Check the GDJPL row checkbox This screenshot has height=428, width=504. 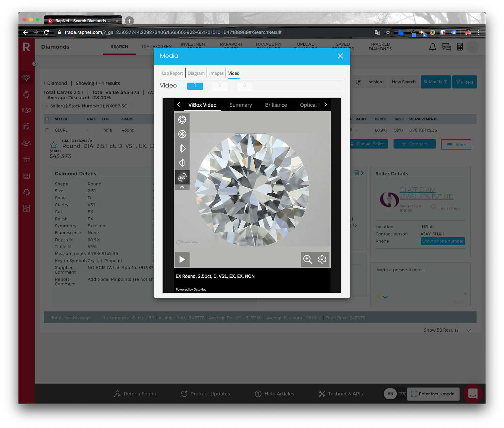click(x=47, y=130)
